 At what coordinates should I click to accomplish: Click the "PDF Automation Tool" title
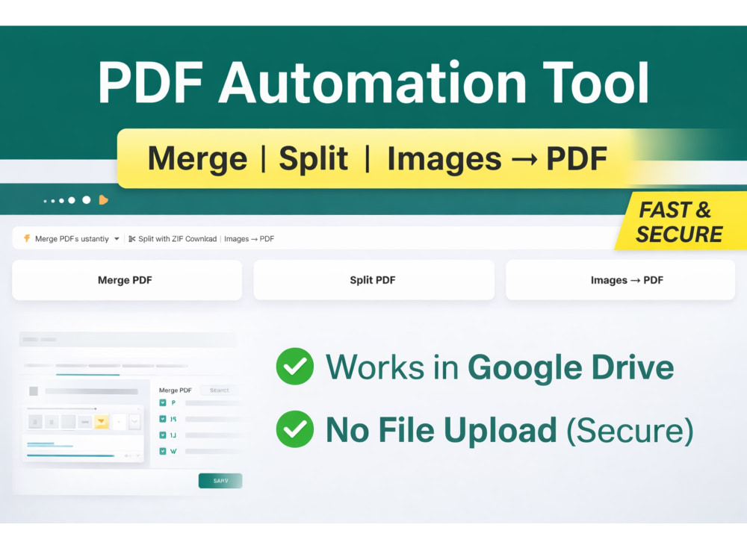373,82
